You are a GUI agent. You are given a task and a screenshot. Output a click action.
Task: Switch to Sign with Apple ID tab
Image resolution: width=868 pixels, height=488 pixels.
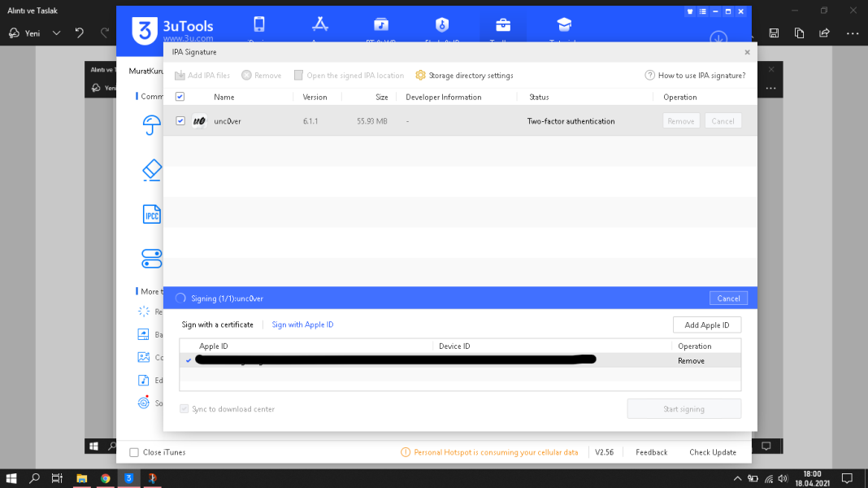click(x=302, y=325)
